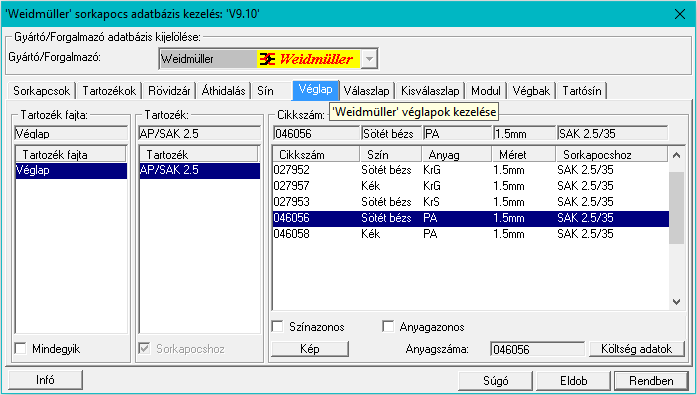Image resolution: width=697 pixels, height=395 pixels.
Task: Confirm with the Rendben button
Action: pyautogui.click(x=651, y=381)
